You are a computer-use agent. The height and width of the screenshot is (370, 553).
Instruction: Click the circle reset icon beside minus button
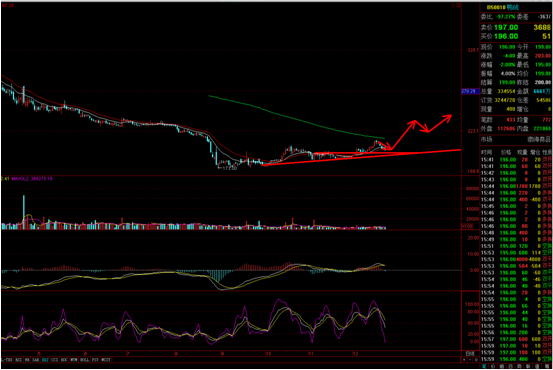(476, 360)
